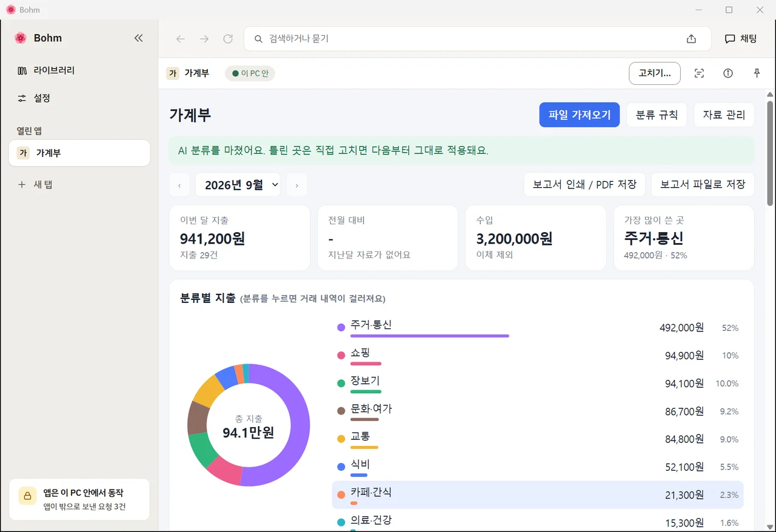Click 보고서 파일로 저장

pyautogui.click(x=703, y=185)
